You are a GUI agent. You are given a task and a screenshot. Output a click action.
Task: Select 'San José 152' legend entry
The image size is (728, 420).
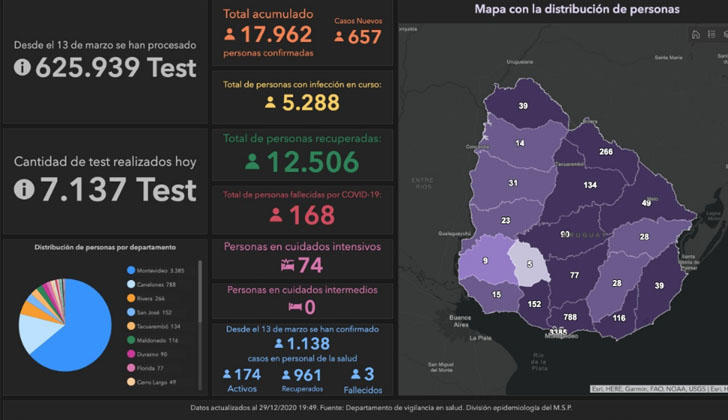click(x=150, y=312)
